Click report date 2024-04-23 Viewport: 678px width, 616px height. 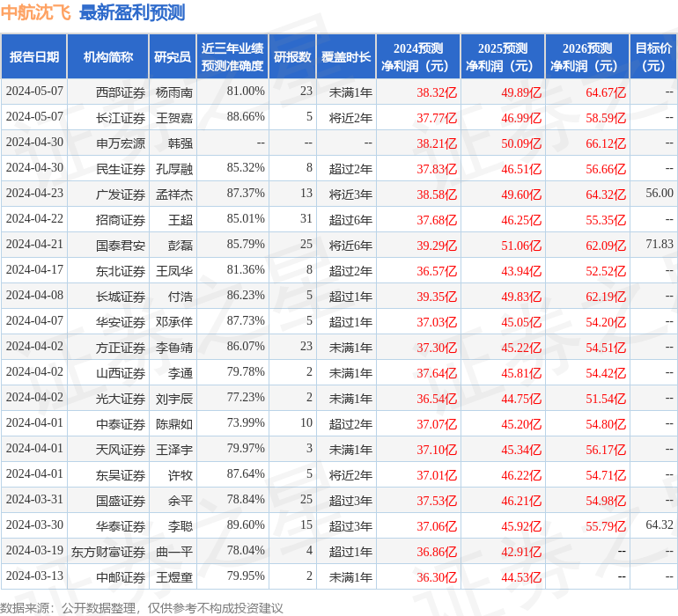point(34,193)
